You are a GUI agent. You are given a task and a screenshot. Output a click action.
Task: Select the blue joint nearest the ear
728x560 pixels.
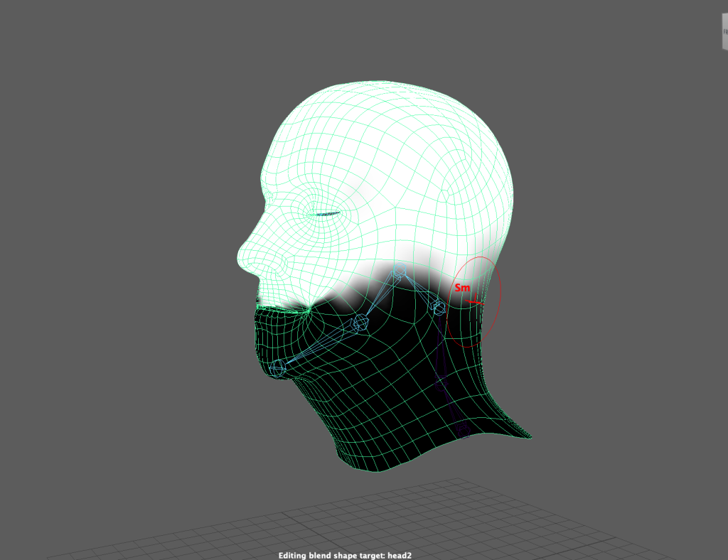pyautogui.click(x=438, y=307)
